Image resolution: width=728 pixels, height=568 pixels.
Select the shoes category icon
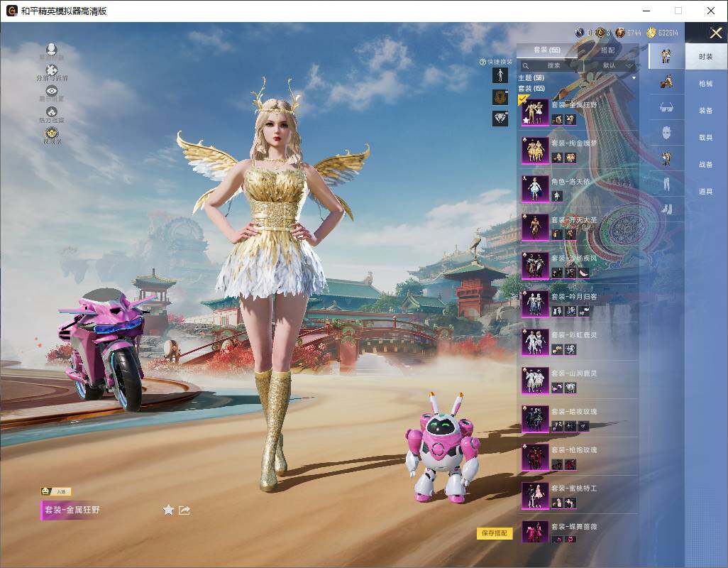[666, 209]
